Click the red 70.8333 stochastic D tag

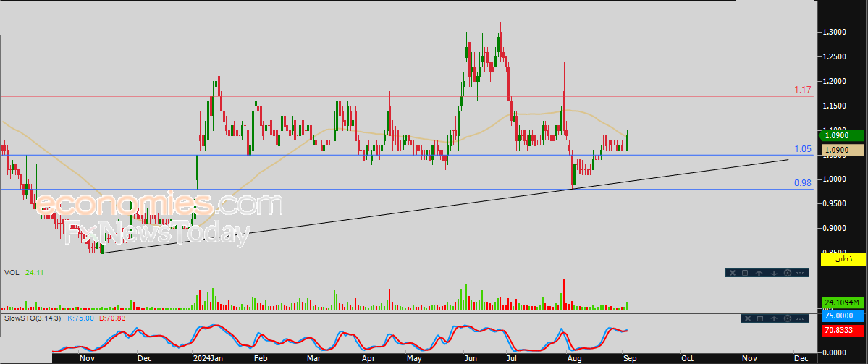pyautogui.click(x=843, y=330)
